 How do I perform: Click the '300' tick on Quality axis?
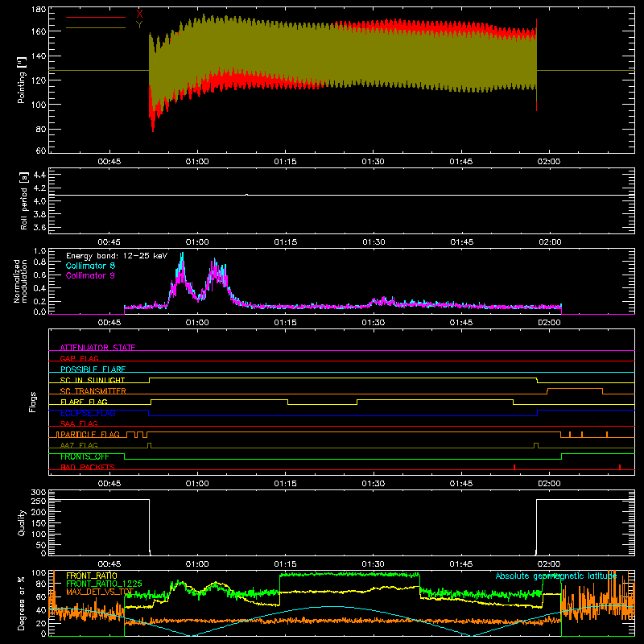point(39,493)
